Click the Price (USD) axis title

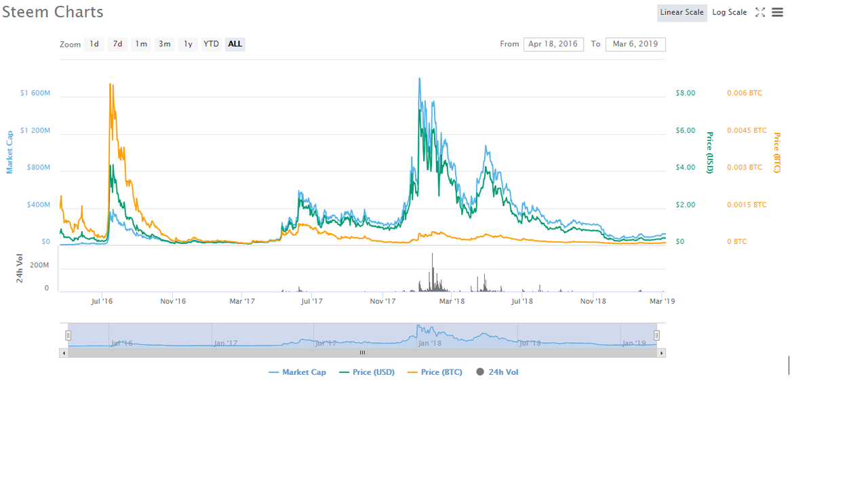coord(710,152)
